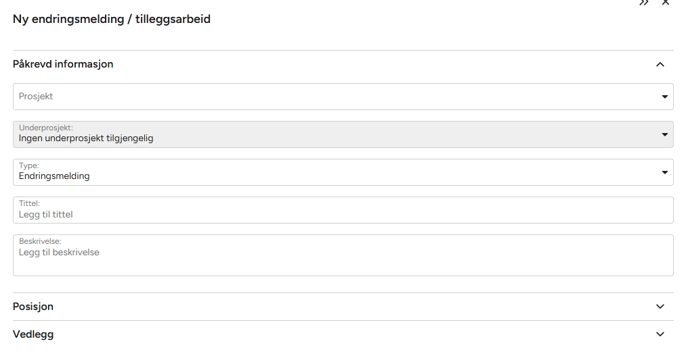Viewport: 688px width, 360px height.
Task: Click the arrow on the Type dropdown
Action: (665, 172)
